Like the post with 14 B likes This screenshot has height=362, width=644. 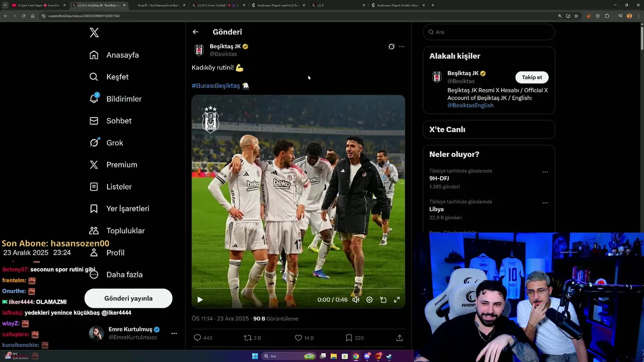pyautogui.click(x=304, y=338)
